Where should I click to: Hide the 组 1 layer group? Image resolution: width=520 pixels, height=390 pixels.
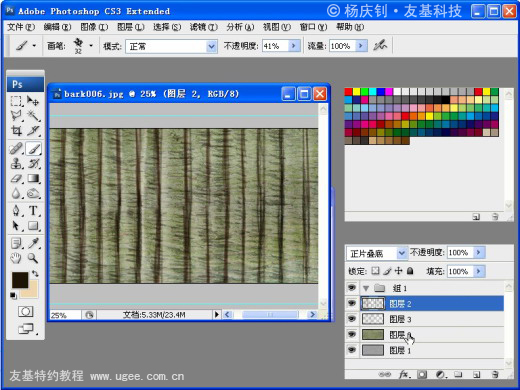coord(352,288)
